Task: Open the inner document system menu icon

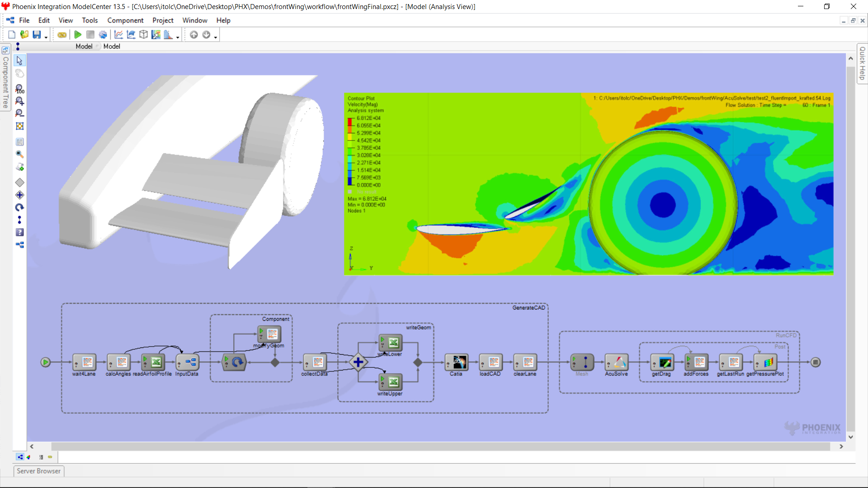Action: [x=10, y=20]
